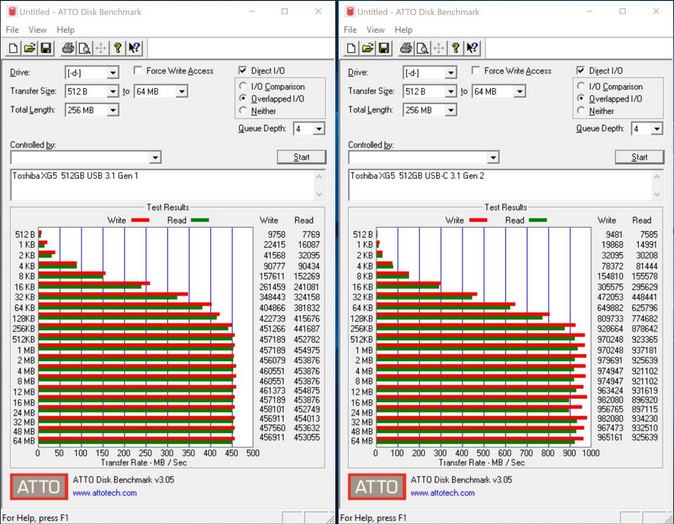Select Overlapped I/O radio in right window
Image resolution: width=674 pixels, height=524 pixels.
point(581,98)
